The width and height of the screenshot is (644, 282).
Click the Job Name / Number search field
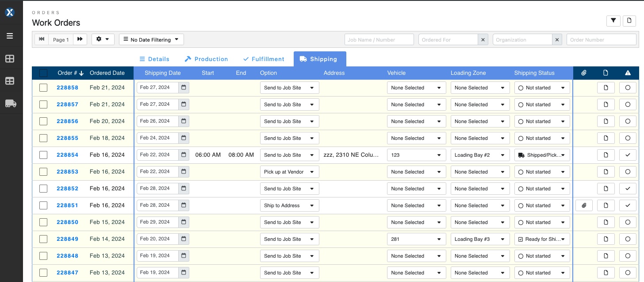(379, 39)
